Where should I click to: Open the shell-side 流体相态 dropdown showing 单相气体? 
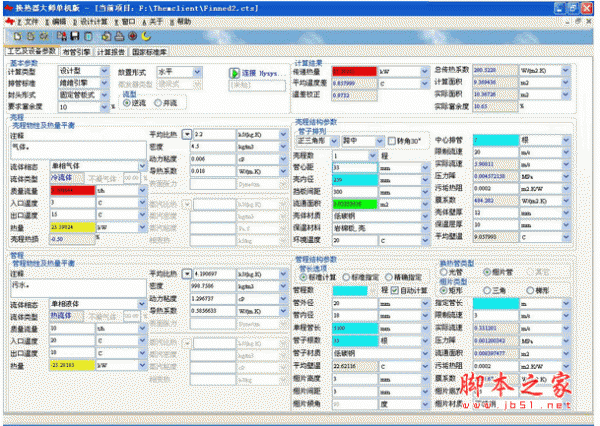(142, 166)
